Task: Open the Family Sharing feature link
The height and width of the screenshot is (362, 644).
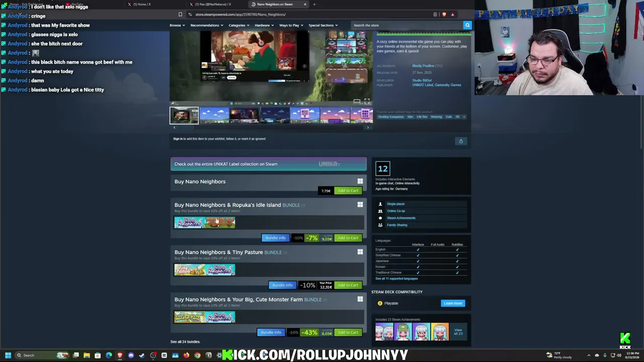Action: click(397, 225)
